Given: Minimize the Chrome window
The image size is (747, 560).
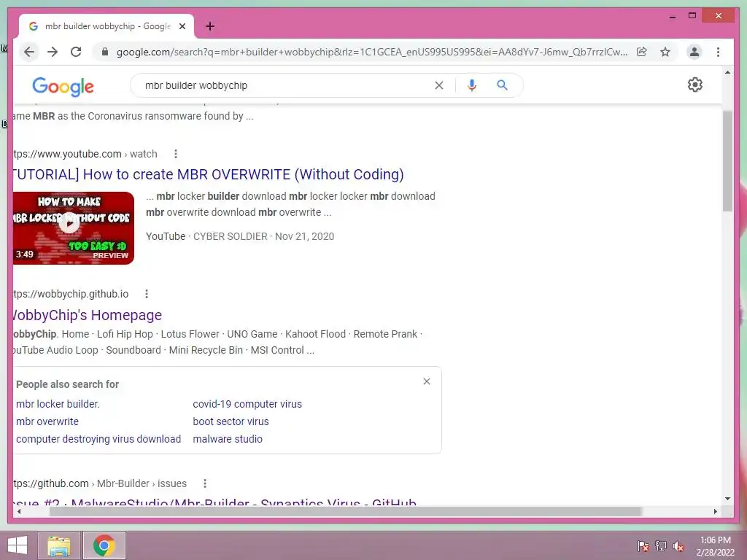Looking at the screenshot, I should pos(672,16).
